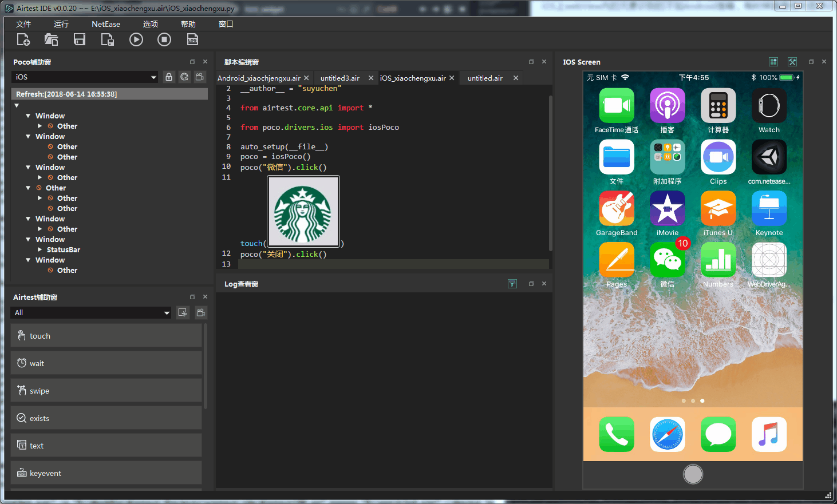Tap the Calculator (计算器) app icon
The image size is (837, 504).
tap(718, 106)
